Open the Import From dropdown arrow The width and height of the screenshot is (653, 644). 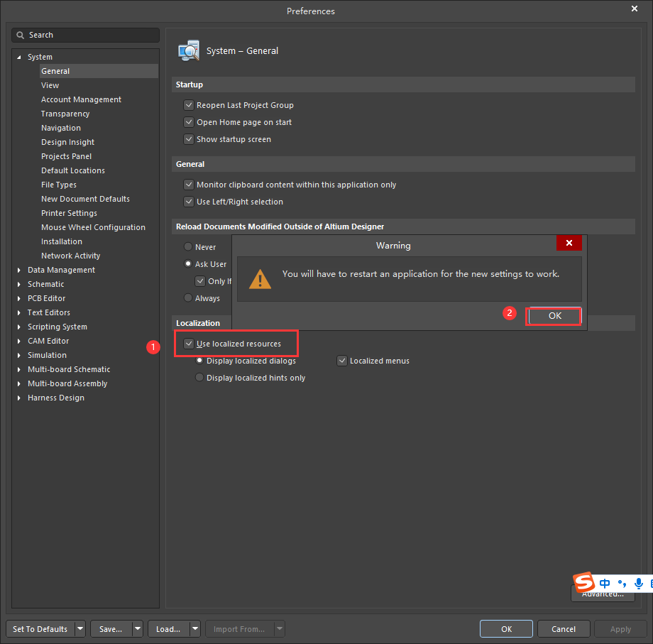pyautogui.click(x=280, y=629)
